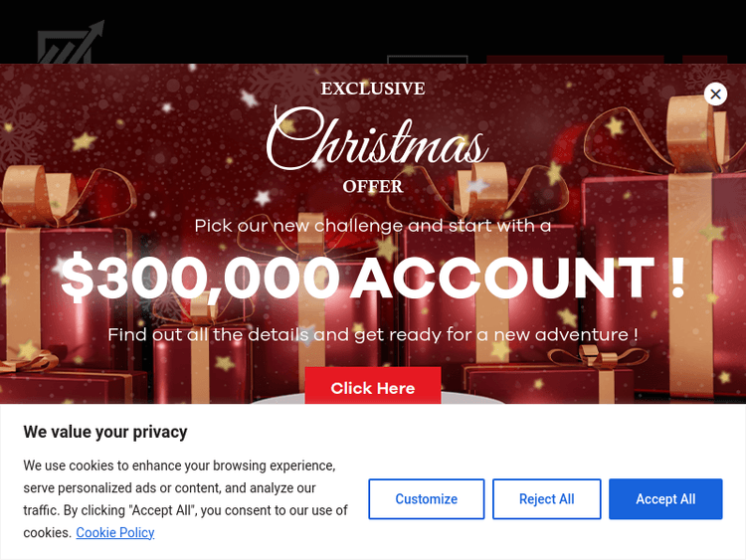Click the Find out all the details line
746x560 pixels.
click(x=373, y=334)
